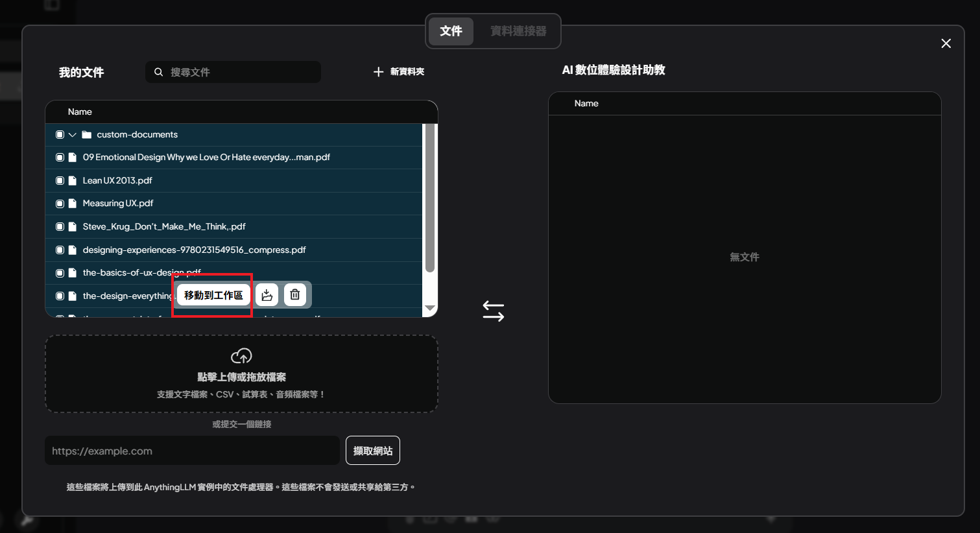The width and height of the screenshot is (980, 533).
Task: Toggle checkbox for custom-documents folder
Action: (60, 135)
